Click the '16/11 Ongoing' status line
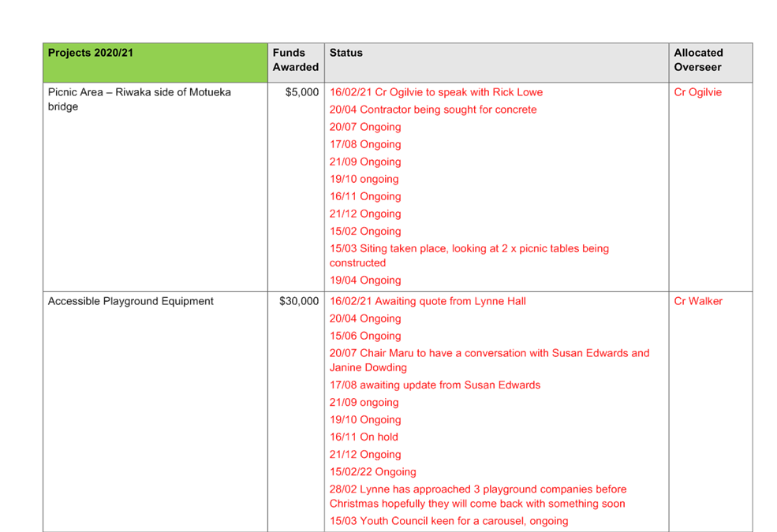The width and height of the screenshot is (777, 532). [365, 196]
